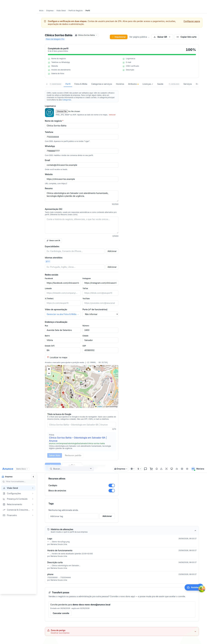
Task: Remove the pt language chip
Action: [x=49, y=261]
